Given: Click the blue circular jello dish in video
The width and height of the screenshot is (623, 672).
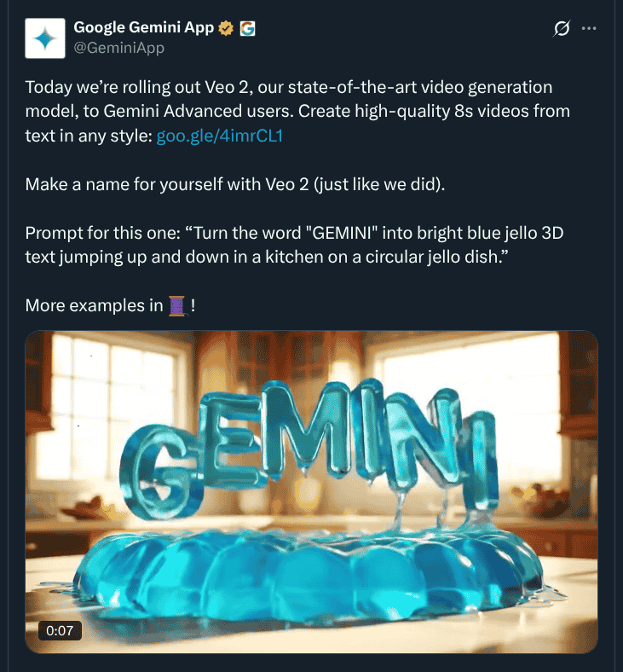Looking at the screenshot, I should (307, 571).
